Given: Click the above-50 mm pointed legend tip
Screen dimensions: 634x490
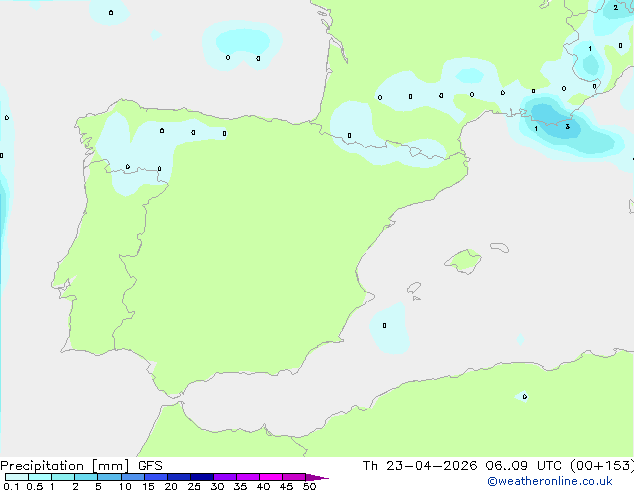Looking at the screenshot, I should pos(317,477).
